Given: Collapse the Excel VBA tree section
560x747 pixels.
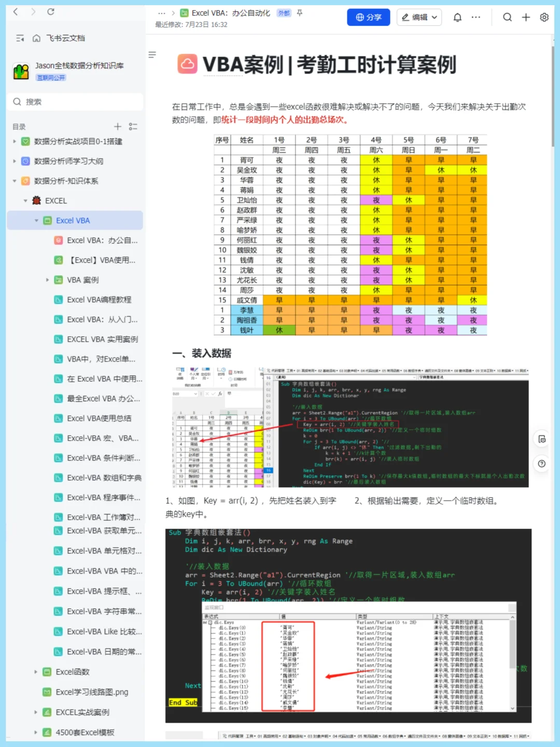Looking at the screenshot, I should (x=36, y=220).
